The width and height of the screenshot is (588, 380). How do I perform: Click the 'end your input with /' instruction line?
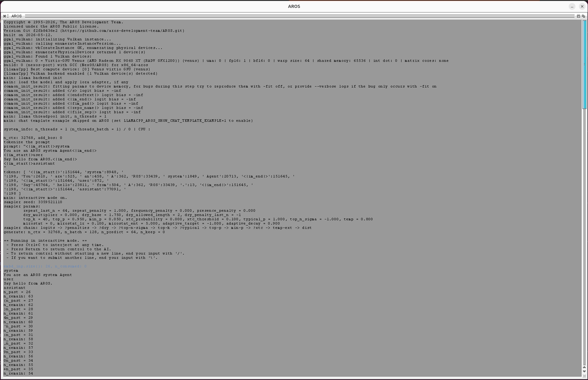[95, 253]
